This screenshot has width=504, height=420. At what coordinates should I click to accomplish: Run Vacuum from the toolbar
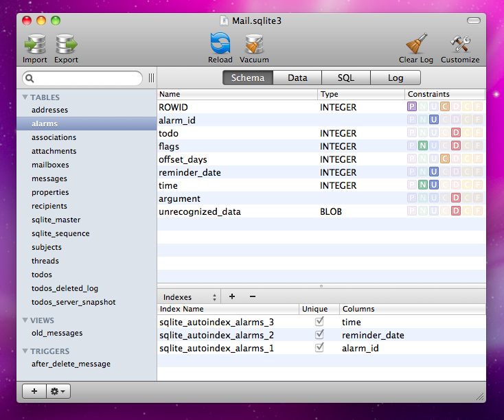pos(254,44)
